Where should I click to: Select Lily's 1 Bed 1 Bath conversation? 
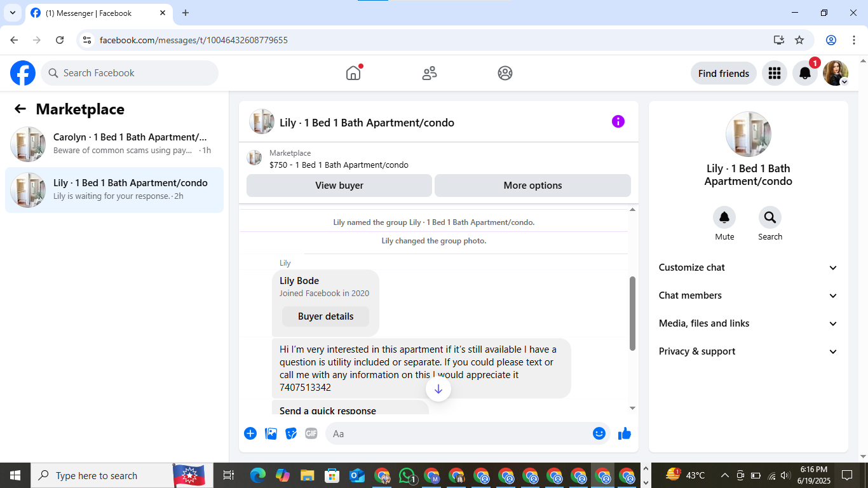tap(114, 190)
